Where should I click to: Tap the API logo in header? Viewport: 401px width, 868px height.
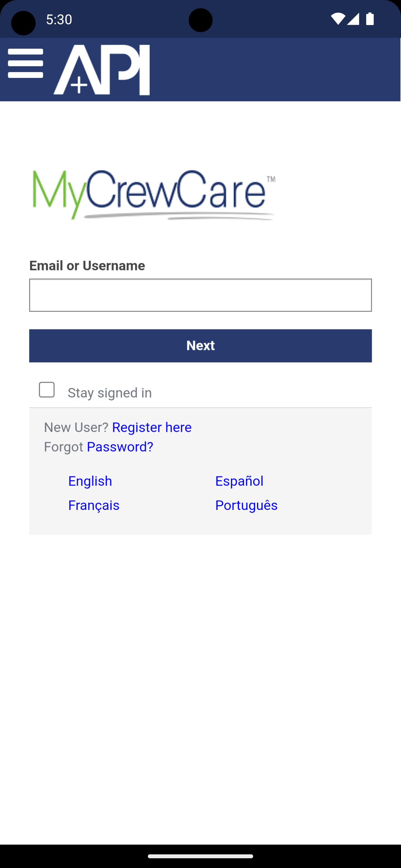(x=102, y=70)
